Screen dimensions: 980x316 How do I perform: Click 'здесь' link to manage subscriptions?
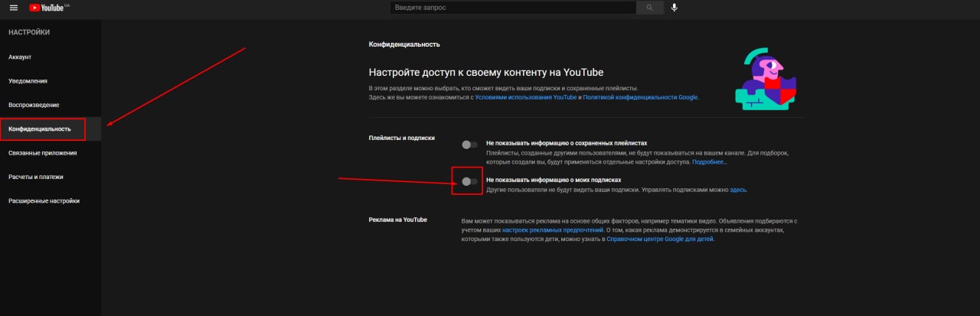coord(737,189)
